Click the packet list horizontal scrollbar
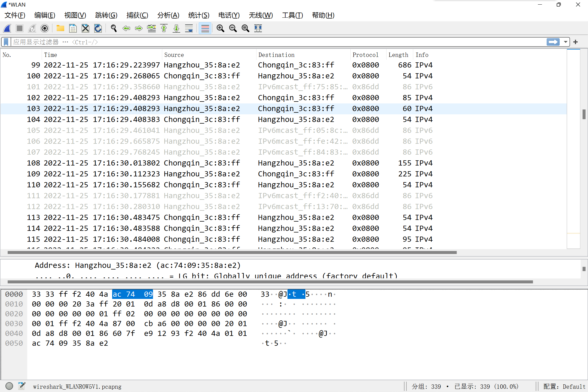Screen dimensions: 588x392 coord(232,252)
